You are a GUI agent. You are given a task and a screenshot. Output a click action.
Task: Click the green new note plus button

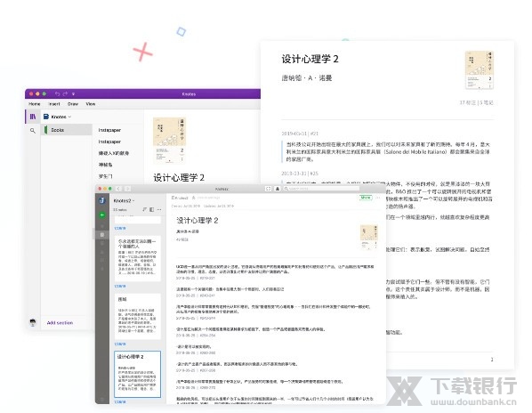[101, 215]
